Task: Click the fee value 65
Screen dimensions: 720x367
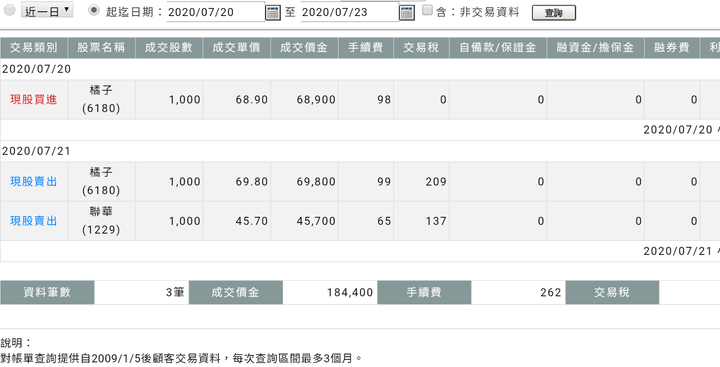Action: point(384,221)
